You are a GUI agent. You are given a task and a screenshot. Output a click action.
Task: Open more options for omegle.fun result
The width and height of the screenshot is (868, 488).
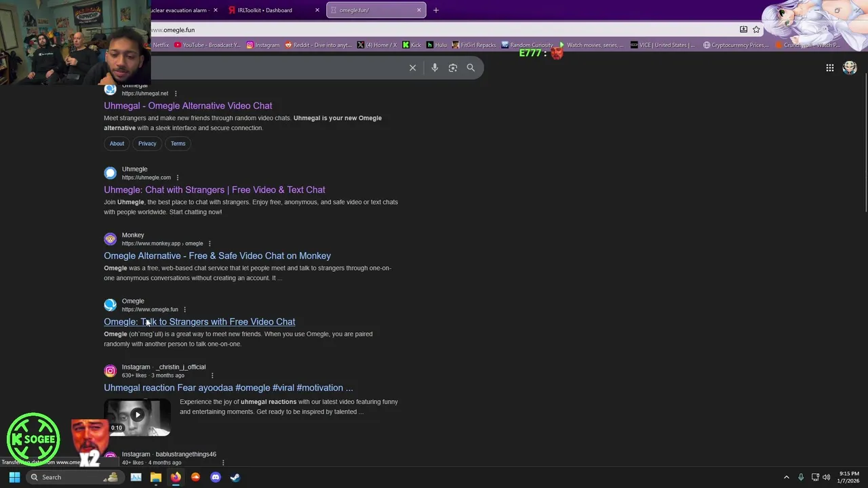click(x=184, y=310)
